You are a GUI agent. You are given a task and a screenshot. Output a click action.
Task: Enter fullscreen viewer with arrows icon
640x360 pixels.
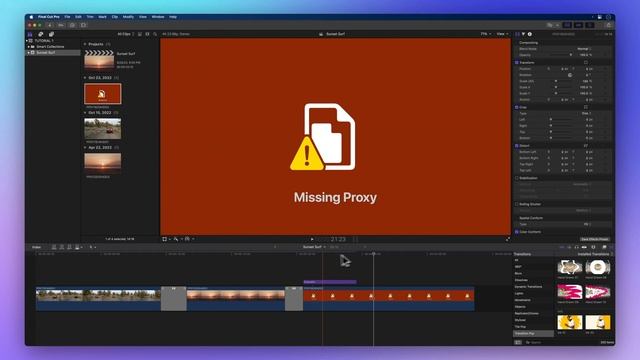pyautogui.click(x=508, y=239)
